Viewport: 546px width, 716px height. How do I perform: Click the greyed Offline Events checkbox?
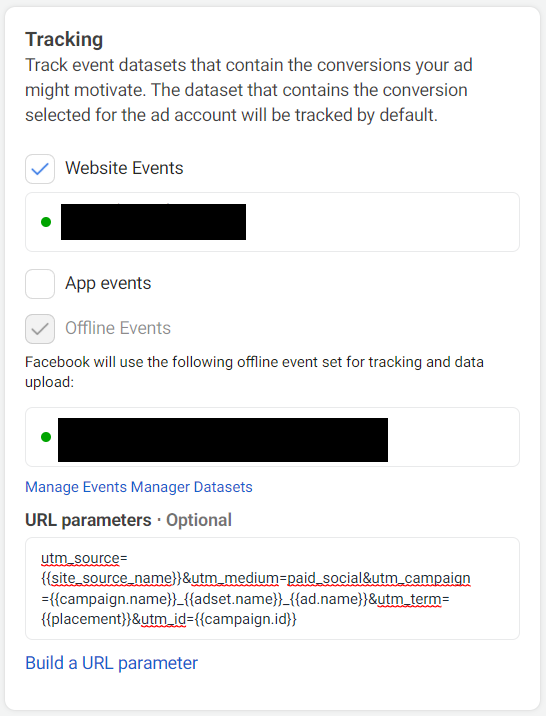click(x=40, y=329)
